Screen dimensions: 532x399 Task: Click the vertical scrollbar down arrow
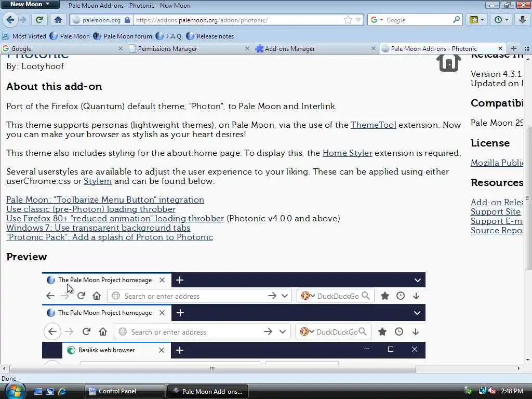(528, 360)
